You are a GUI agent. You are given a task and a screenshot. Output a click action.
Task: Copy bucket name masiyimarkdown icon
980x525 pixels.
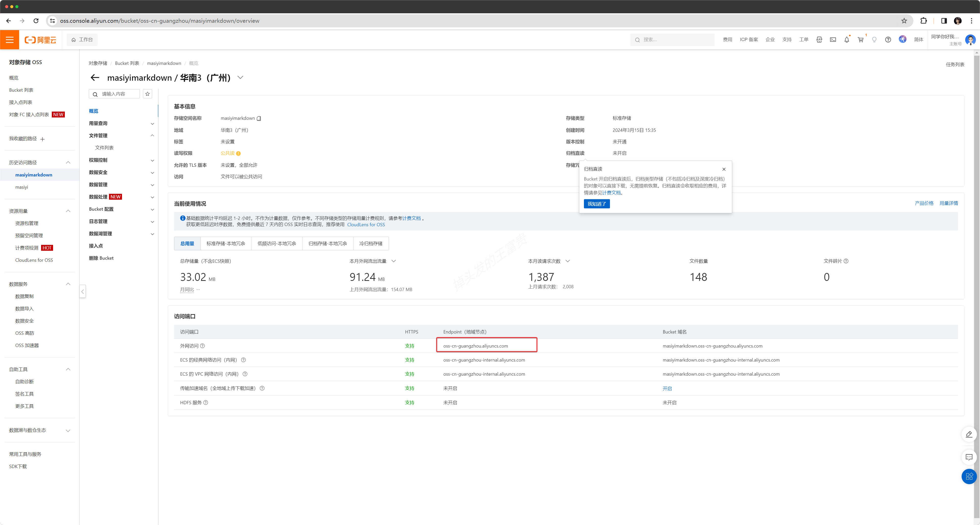pos(259,118)
